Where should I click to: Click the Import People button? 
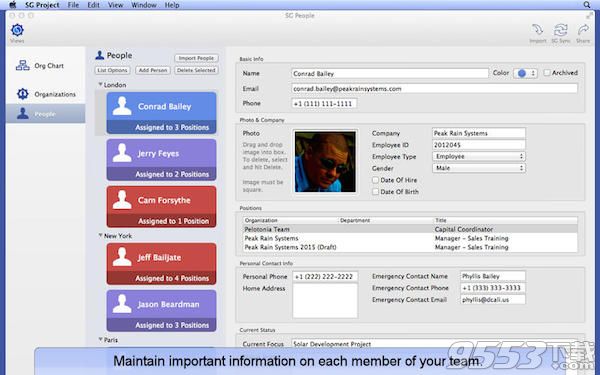tap(196, 58)
